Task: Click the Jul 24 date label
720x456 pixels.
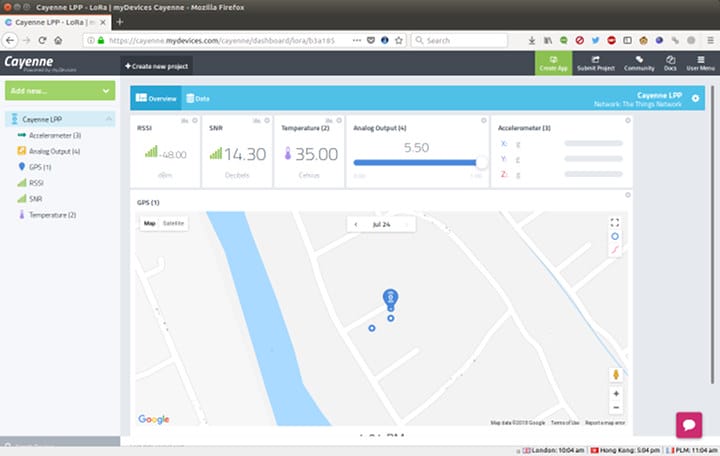Action: point(381,225)
